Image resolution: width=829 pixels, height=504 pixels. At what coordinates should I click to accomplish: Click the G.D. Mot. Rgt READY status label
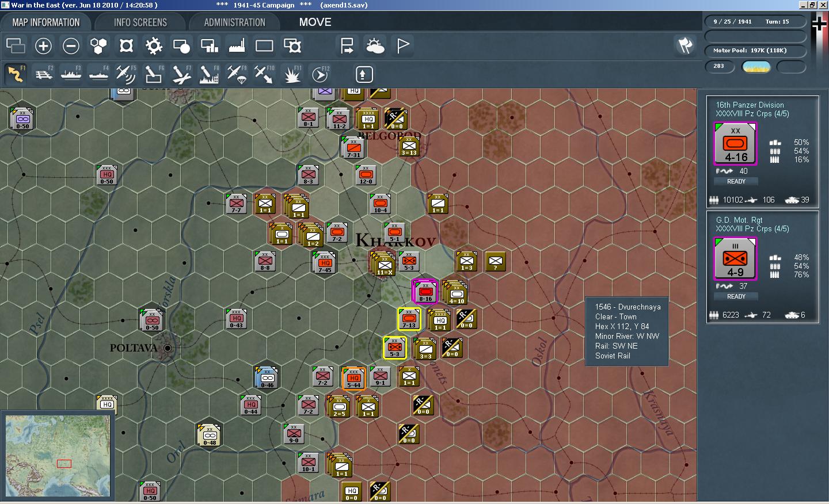[736, 296]
